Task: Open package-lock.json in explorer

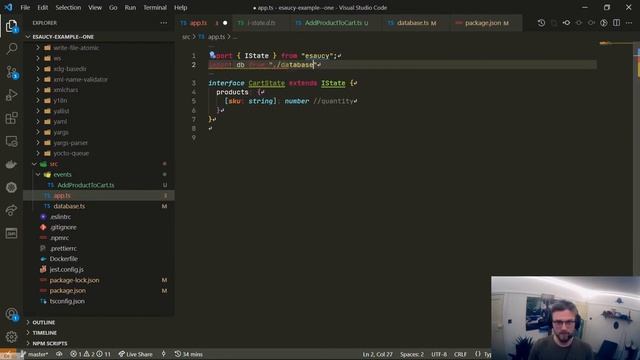Action: click(x=99, y=280)
